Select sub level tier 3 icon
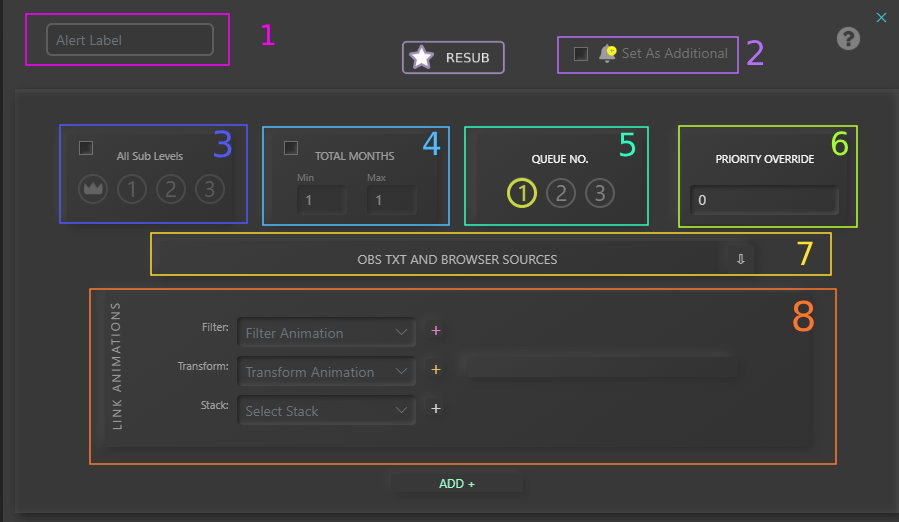899x522 pixels. click(x=209, y=189)
